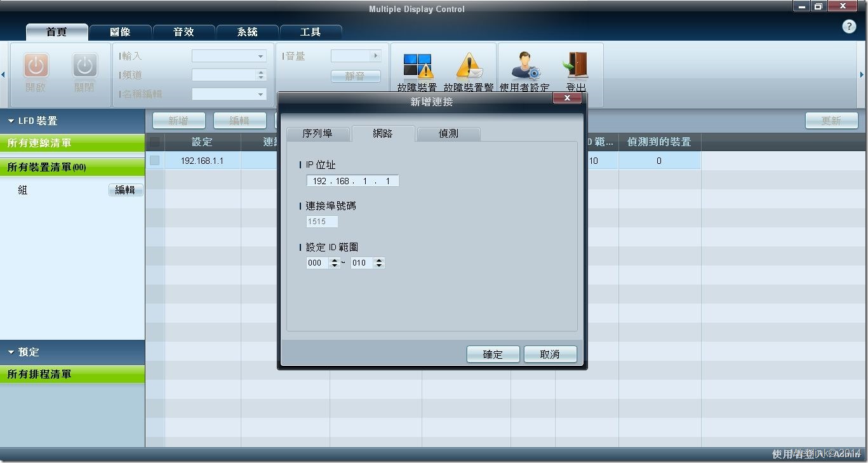Close the 新增連接 dialog
The height and width of the screenshot is (463, 868).
point(567,98)
